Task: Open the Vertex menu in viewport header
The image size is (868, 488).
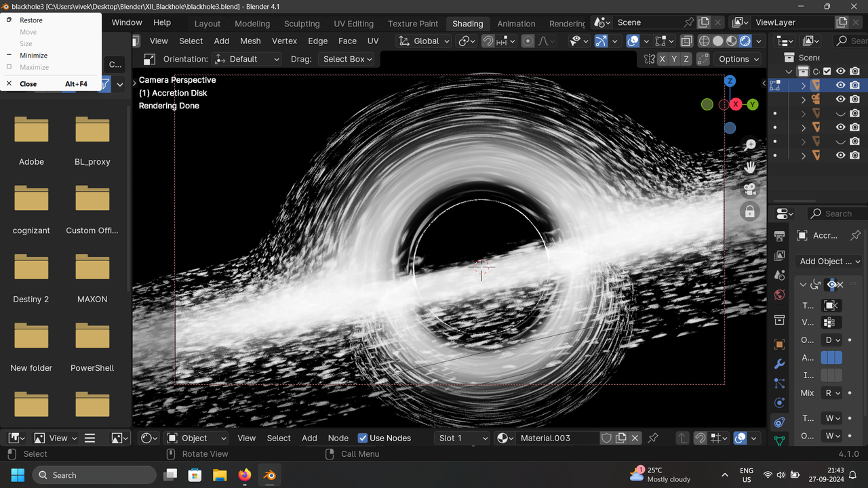Action: click(x=284, y=41)
